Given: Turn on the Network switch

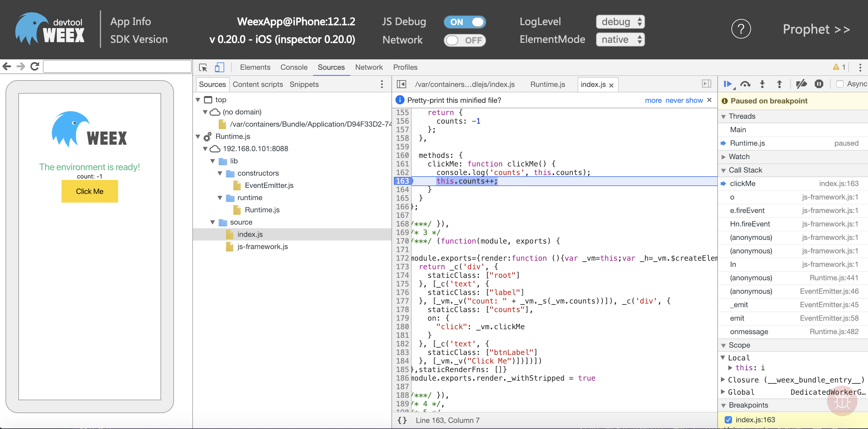Looking at the screenshot, I should coord(464,40).
